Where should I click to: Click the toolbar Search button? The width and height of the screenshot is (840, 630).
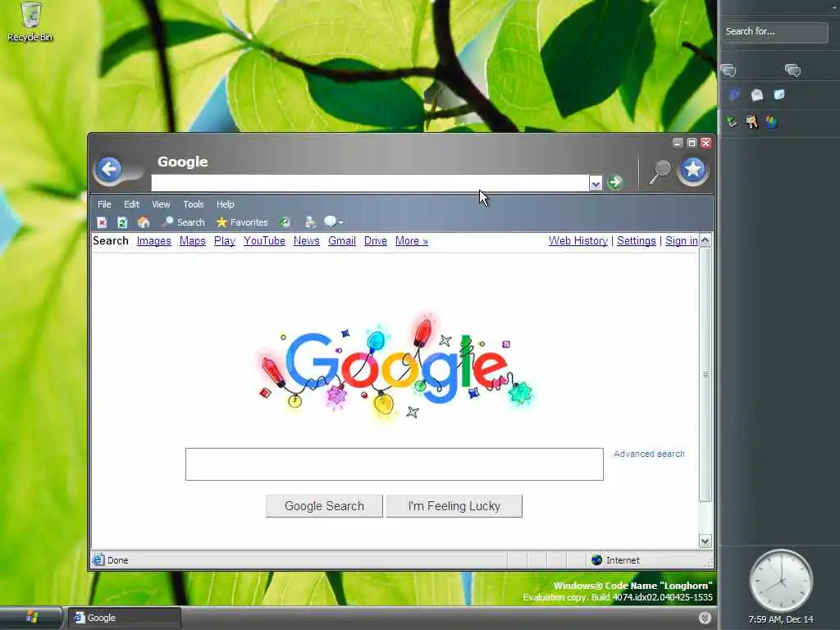[183, 222]
